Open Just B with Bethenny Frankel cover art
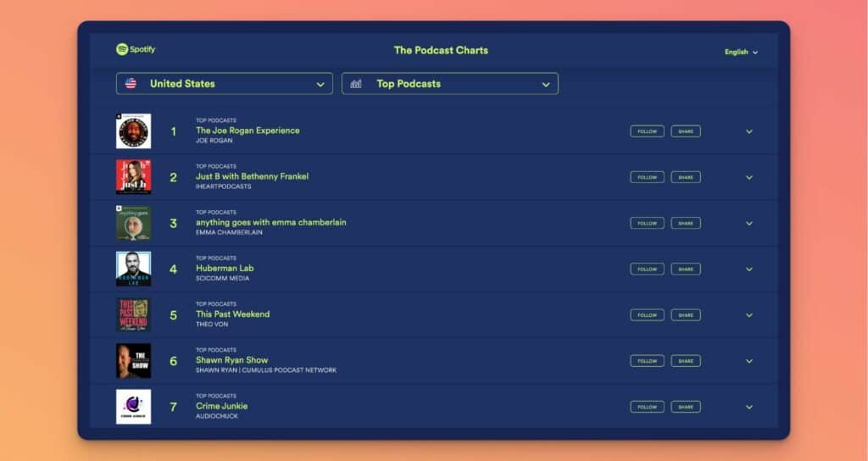 (133, 177)
